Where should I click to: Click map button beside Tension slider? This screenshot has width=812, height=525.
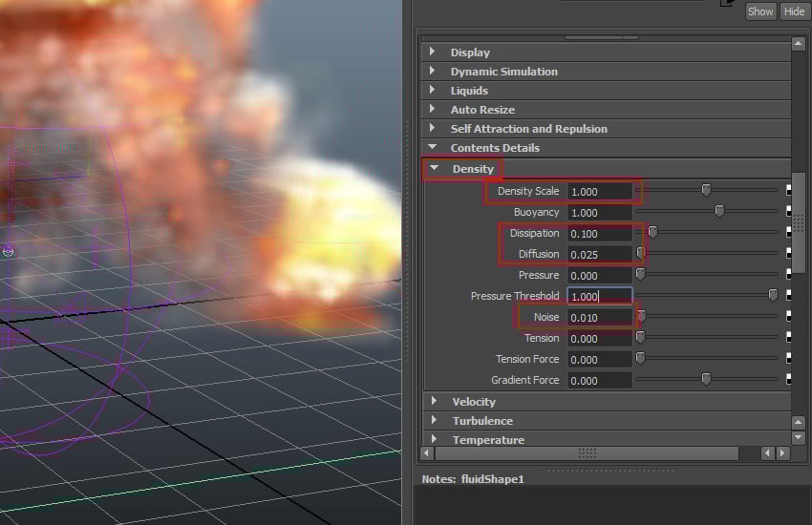[x=789, y=337]
